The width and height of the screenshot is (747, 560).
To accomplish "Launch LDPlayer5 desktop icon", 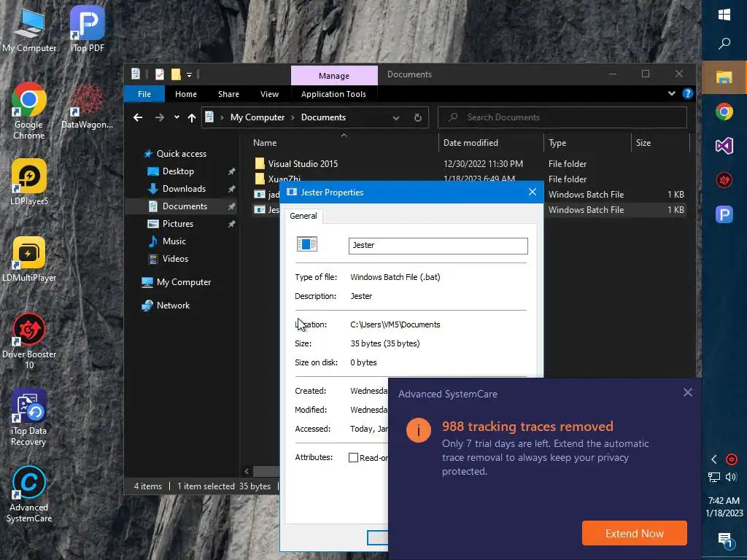I will tap(29, 182).
